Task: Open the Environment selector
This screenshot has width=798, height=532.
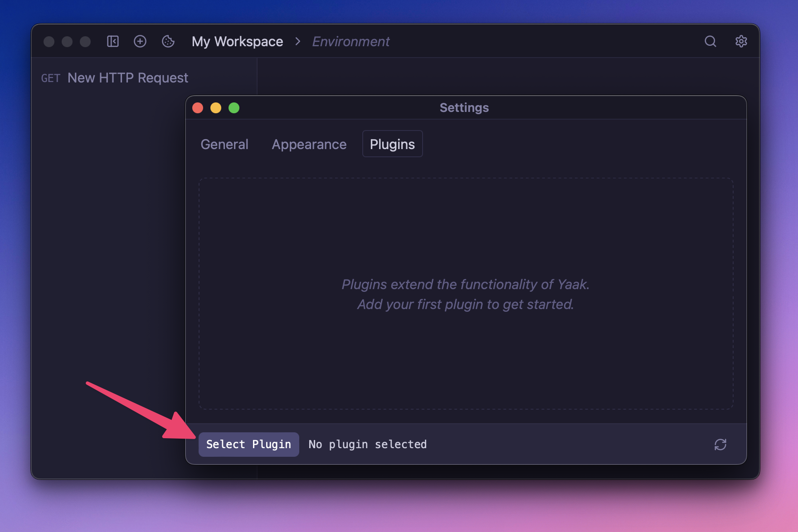Action: pyautogui.click(x=350, y=41)
